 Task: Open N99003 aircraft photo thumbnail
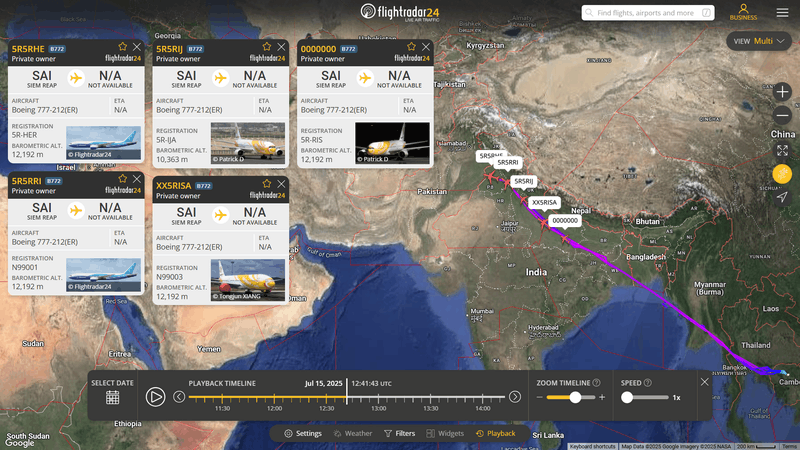click(x=248, y=280)
